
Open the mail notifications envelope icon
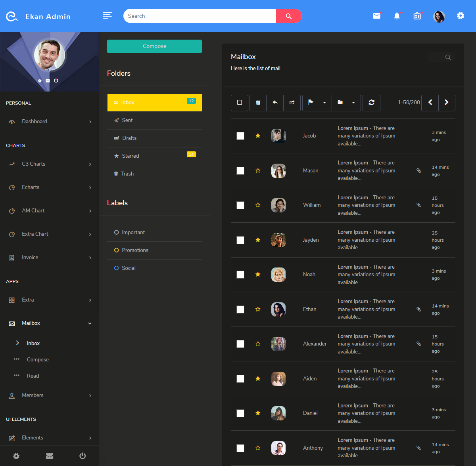376,16
